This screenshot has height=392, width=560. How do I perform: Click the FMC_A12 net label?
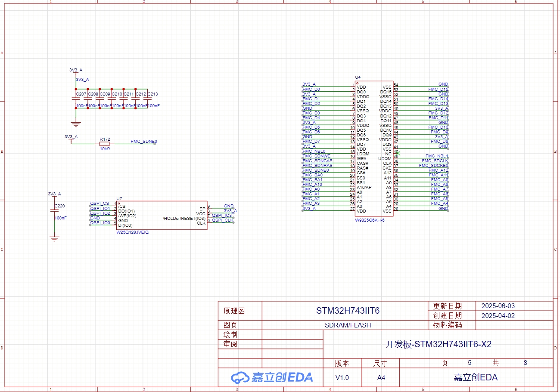click(x=439, y=170)
